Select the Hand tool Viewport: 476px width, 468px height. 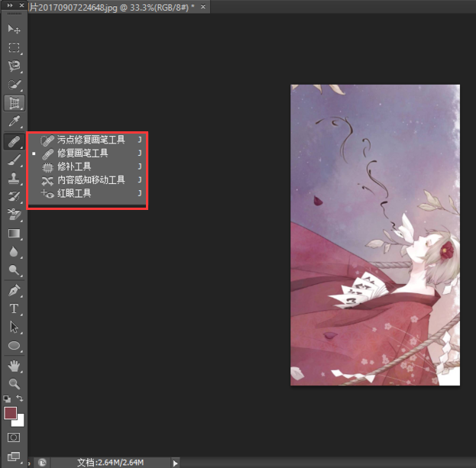14,366
